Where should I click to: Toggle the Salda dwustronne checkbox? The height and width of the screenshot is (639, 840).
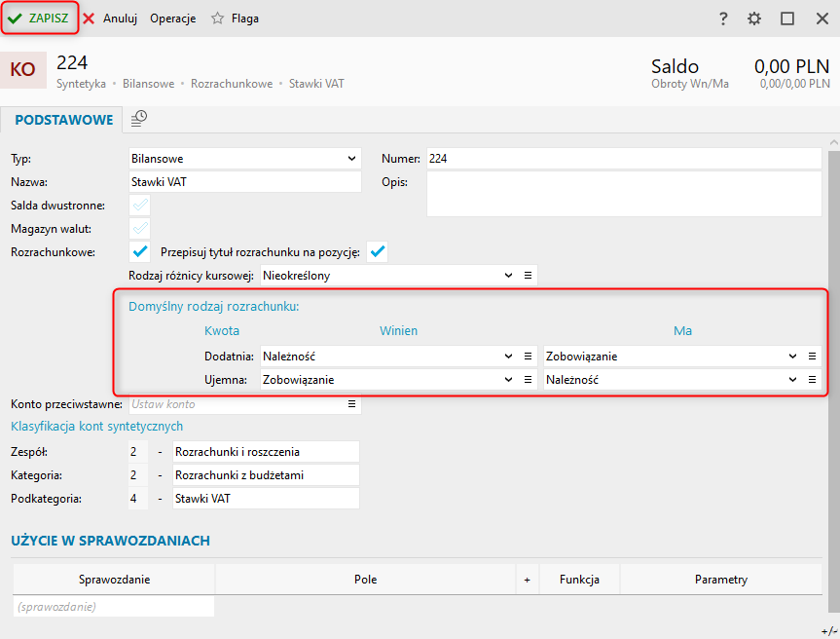click(140, 206)
